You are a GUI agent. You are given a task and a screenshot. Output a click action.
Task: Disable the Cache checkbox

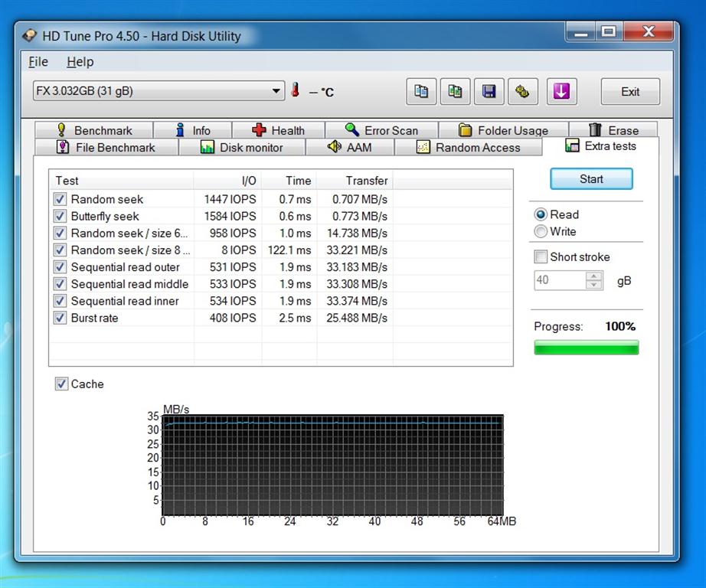(62, 384)
